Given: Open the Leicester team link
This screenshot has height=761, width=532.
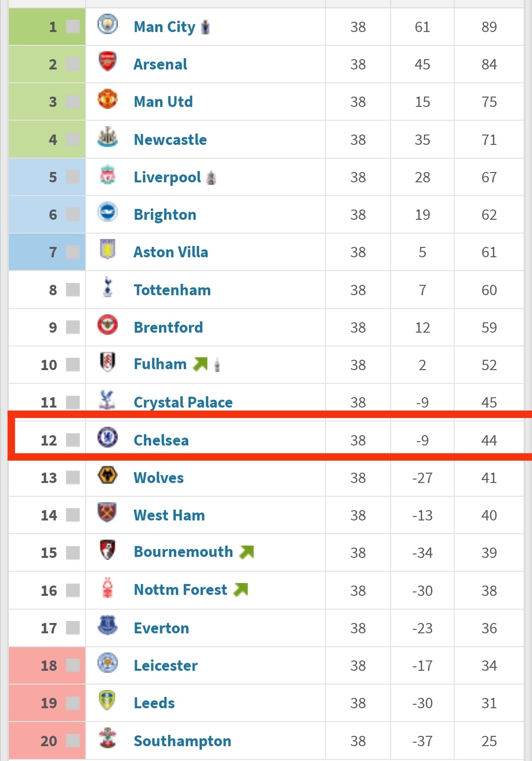Looking at the screenshot, I should tap(166, 665).
